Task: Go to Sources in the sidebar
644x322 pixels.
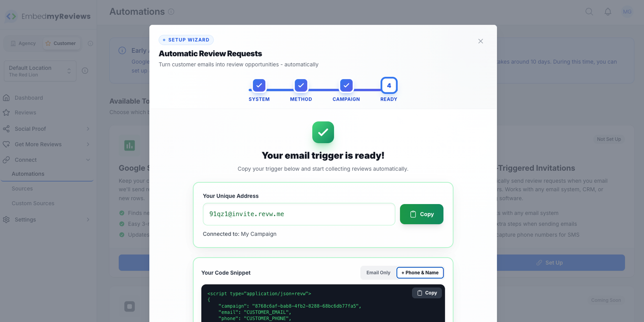Action: point(22,189)
